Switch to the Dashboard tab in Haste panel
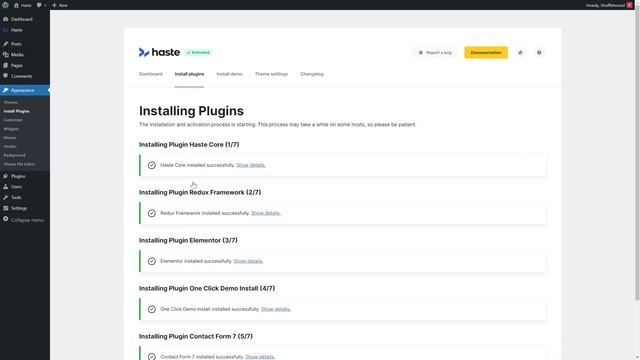The height and width of the screenshot is (360, 640). tap(151, 74)
